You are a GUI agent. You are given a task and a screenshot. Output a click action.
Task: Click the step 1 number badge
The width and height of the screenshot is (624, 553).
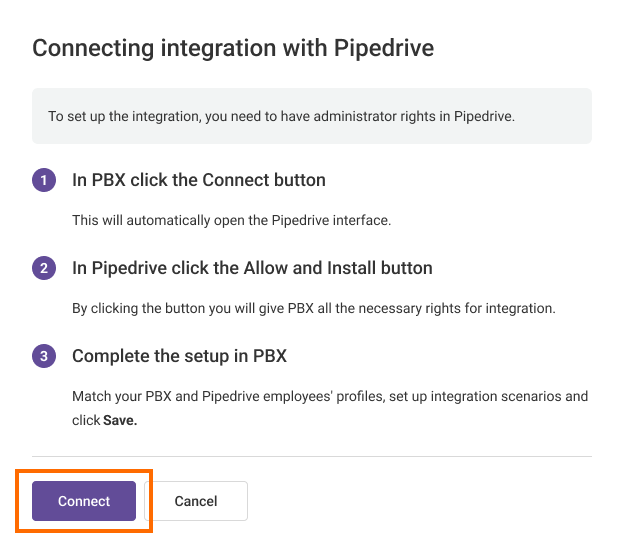tap(44, 181)
